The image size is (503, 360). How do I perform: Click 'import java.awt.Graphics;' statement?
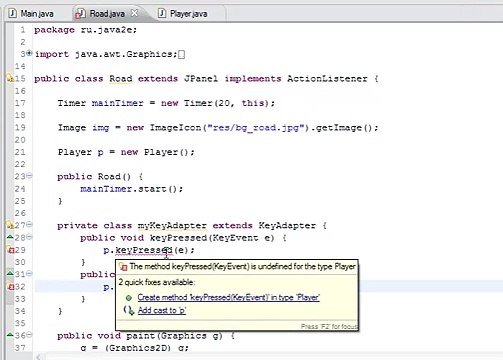[106, 54]
